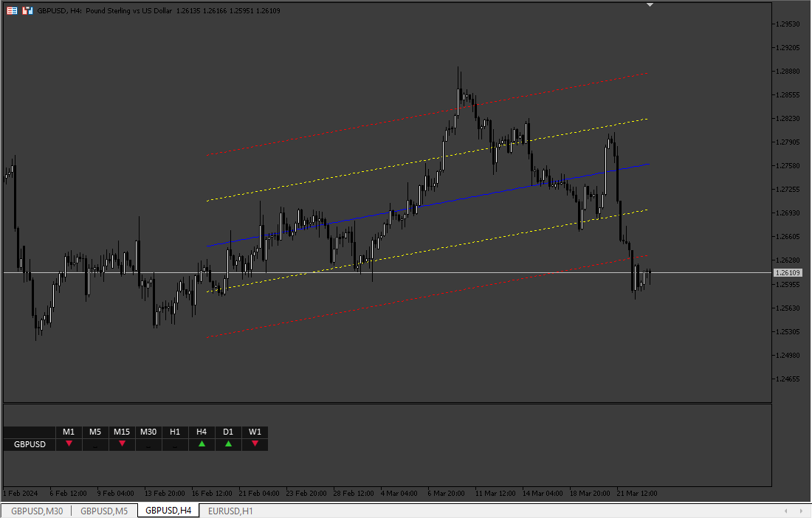Click the 1.28880 price scale label

click(x=788, y=72)
